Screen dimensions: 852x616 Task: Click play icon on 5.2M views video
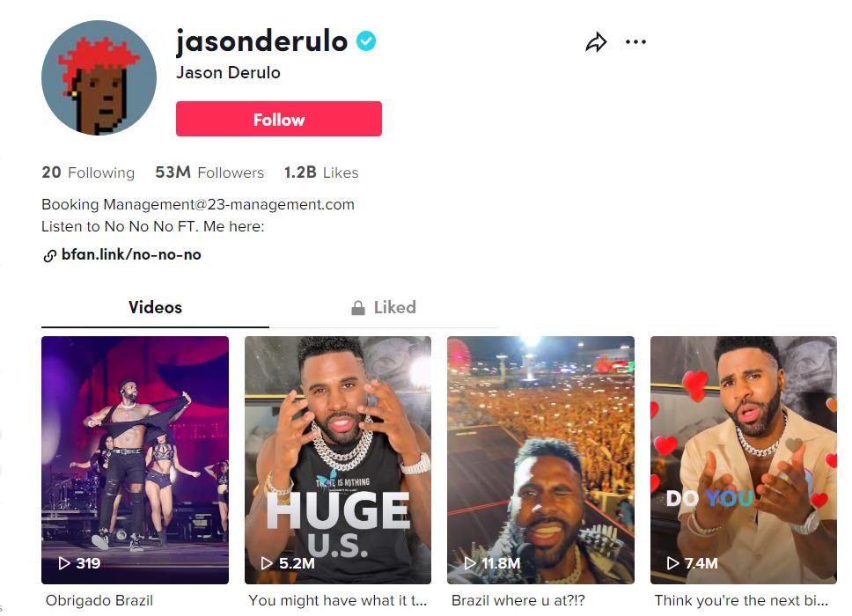pyautogui.click(x=267, y=563)
